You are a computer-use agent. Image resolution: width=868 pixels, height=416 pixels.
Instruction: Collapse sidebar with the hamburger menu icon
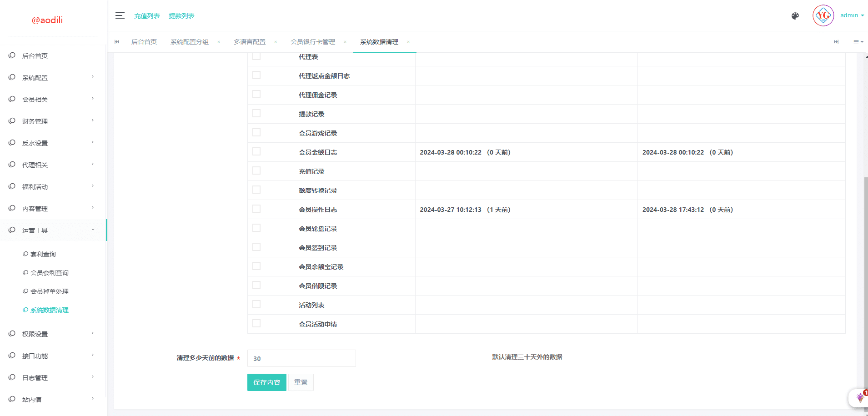(x=120, y=15)
